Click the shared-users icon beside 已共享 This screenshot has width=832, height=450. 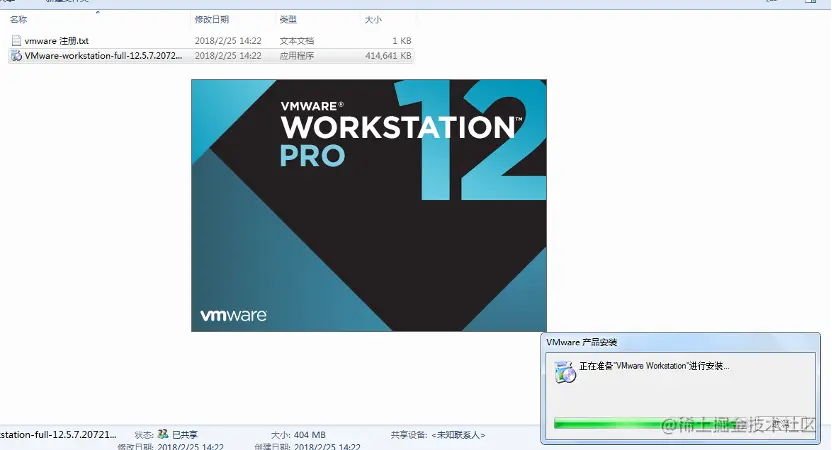click(x=163, y=434)
